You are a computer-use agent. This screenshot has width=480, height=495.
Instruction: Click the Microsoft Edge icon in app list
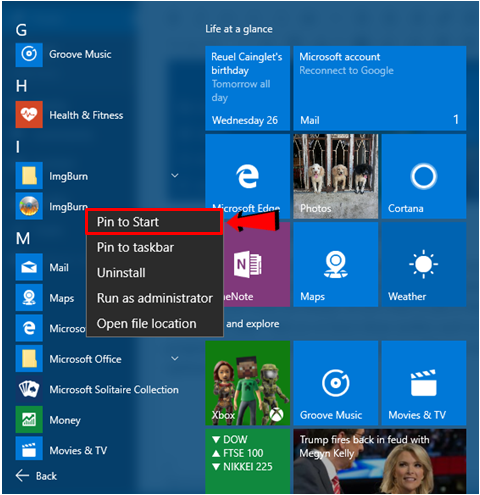(29, 328)
